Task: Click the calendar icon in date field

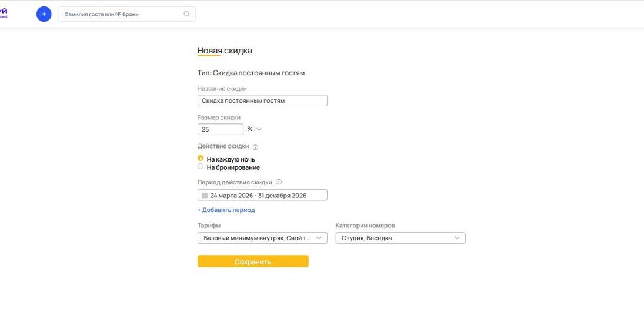Action: [205, 195]
